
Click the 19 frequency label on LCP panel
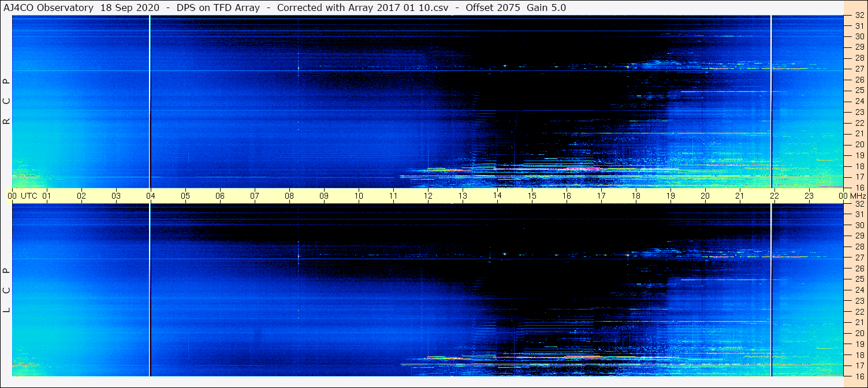[859, 344]
